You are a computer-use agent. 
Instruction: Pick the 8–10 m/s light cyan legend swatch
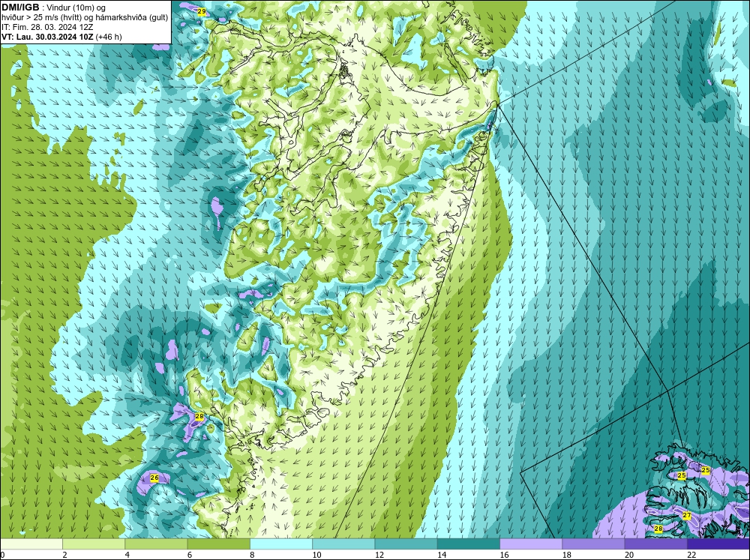point(281,544)
